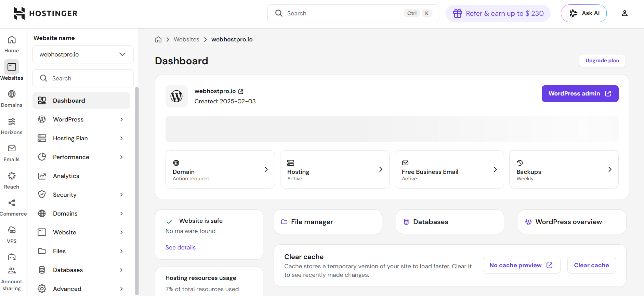Focus the sidebar Search field
This screenshot has width=644, height=296.
point(83,78)
